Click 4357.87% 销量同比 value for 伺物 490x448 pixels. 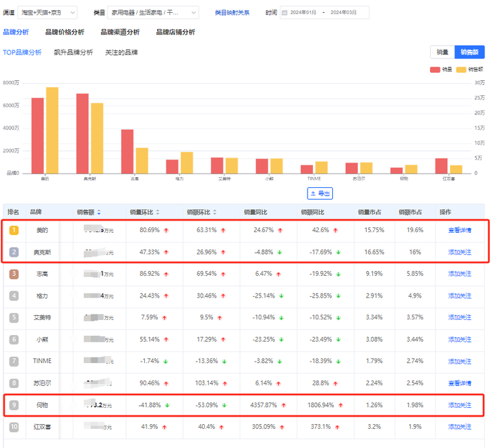tap(263, 405)
